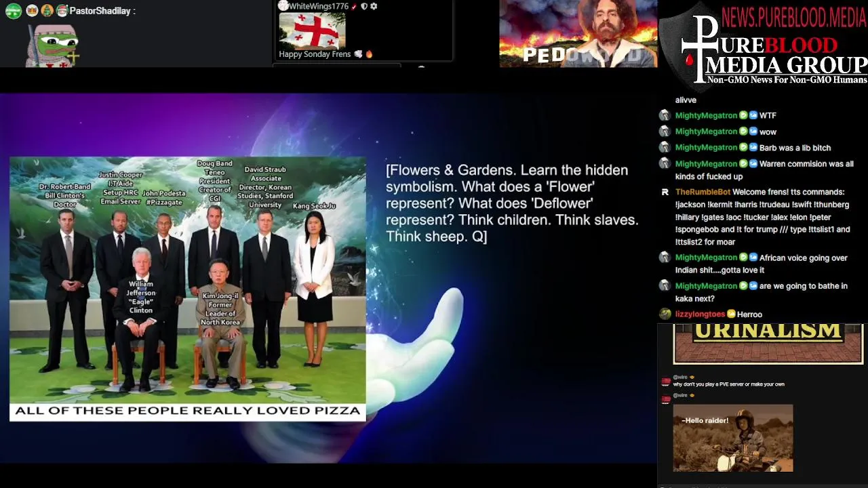Click the webcam feed with the fire background
The image size is (868, 488).
(x=578, y=33)
